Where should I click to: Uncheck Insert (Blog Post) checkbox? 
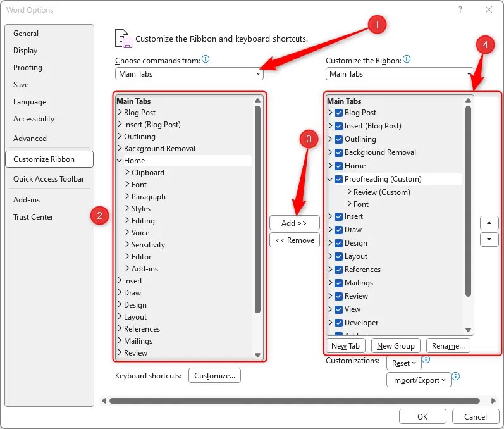pyautogui.click(x=338, y=126)
